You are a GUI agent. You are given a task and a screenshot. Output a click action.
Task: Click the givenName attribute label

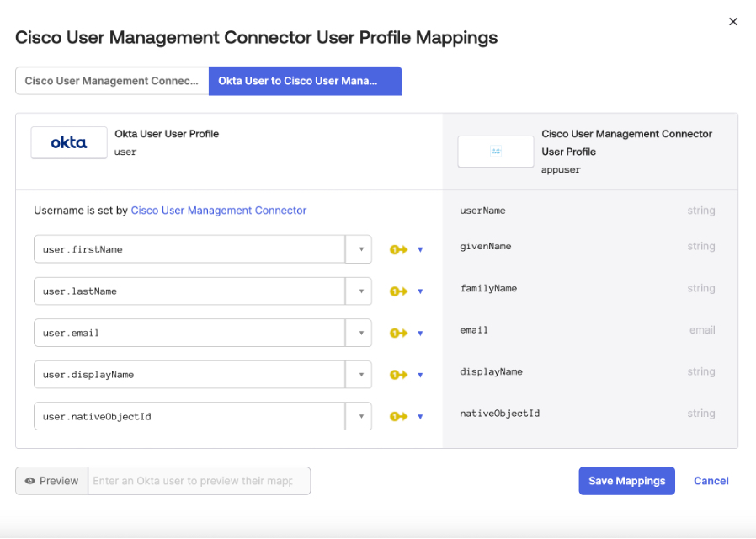click(x=486, y=247)
